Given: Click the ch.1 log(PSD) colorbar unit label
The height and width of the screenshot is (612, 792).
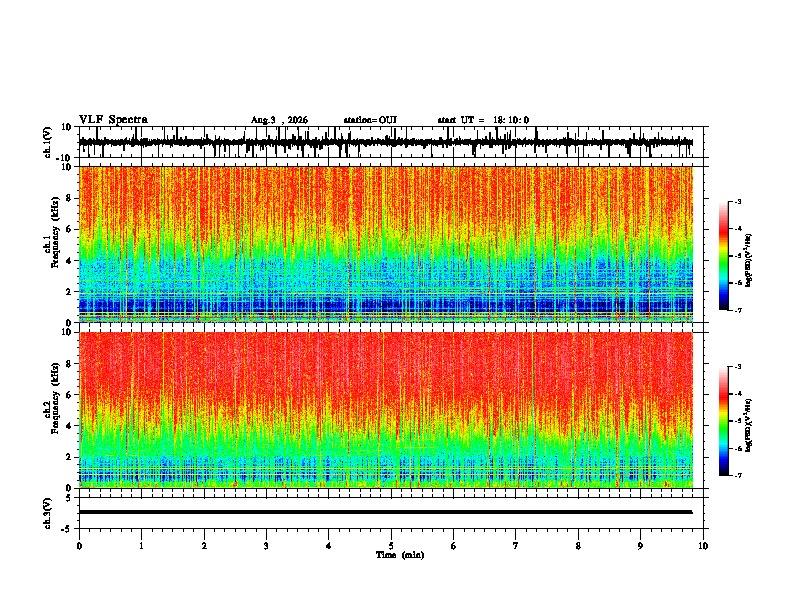Looking at the screenshot, I should (749, 261).
